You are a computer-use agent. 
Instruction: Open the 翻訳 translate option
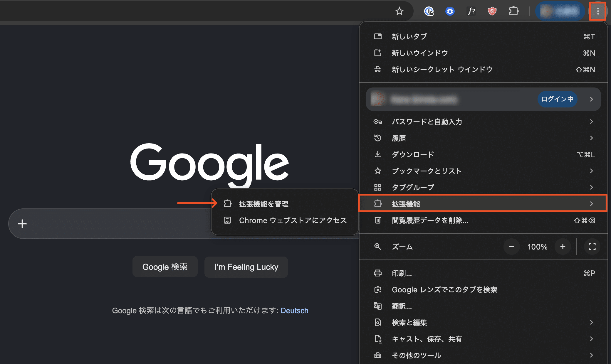click(484, 306)
